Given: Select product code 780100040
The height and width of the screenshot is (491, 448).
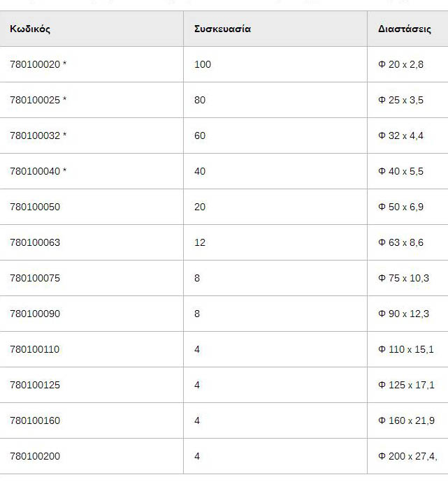Looking at the screenshot, I should tap(35, 171).
